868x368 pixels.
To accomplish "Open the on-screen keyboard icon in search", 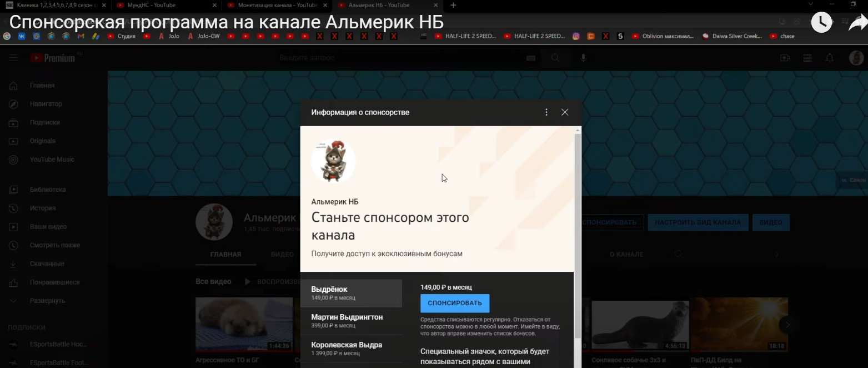I will tap(530, 58).
